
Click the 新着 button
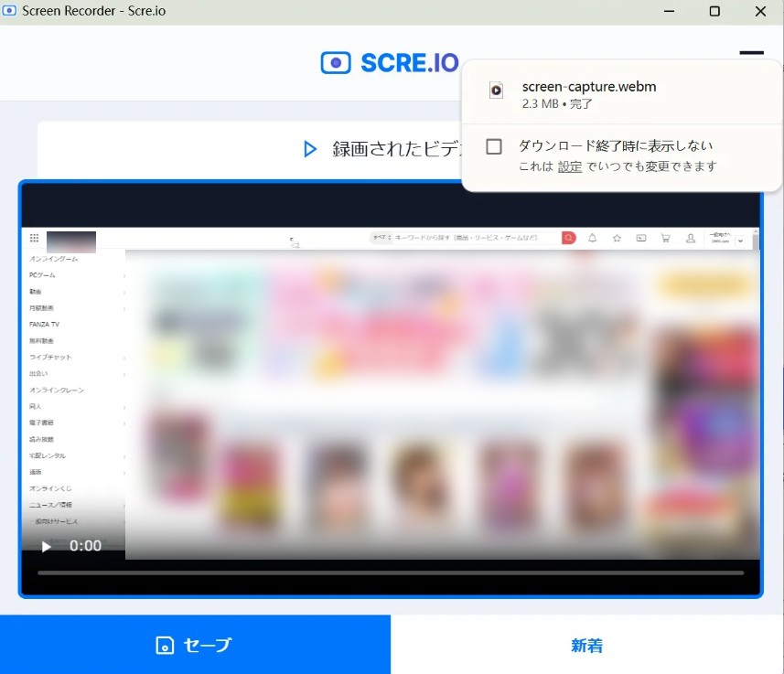(x=586, y=645)
